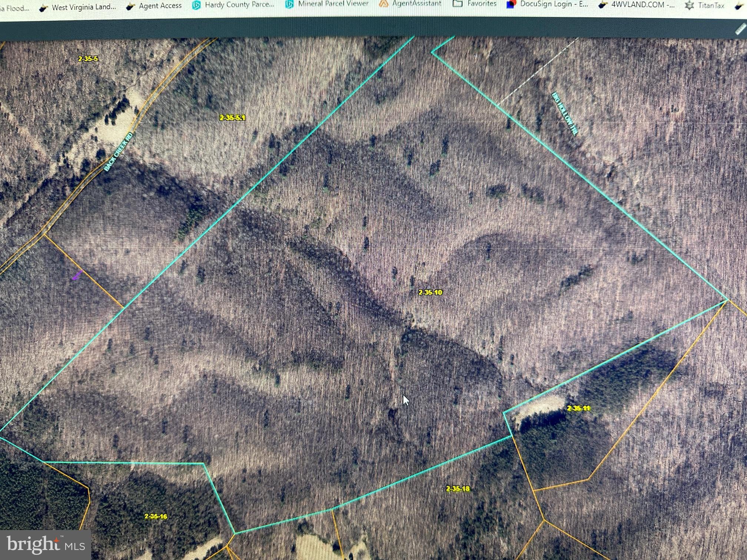Click the Back Creek Rd road label
Image resolution: width=747 pixels, height=560 pixels.
118,152
